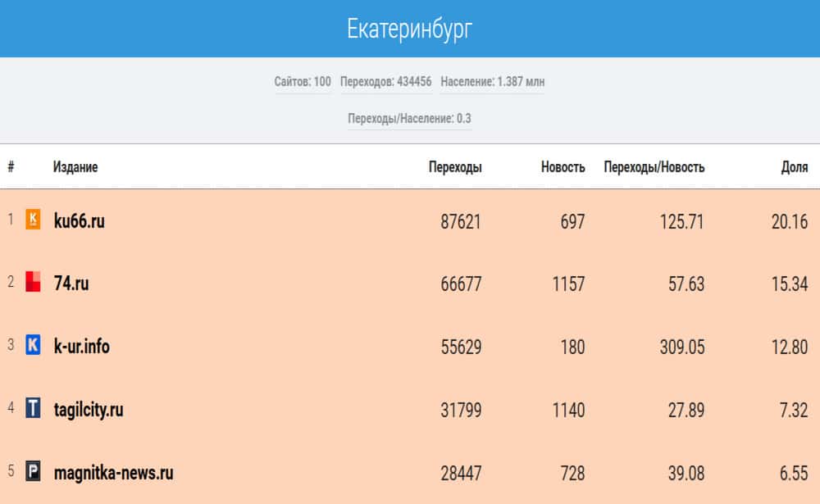Open the ku66.ru publication link
The width and height of the screenshot is (820, 504).
79,220
